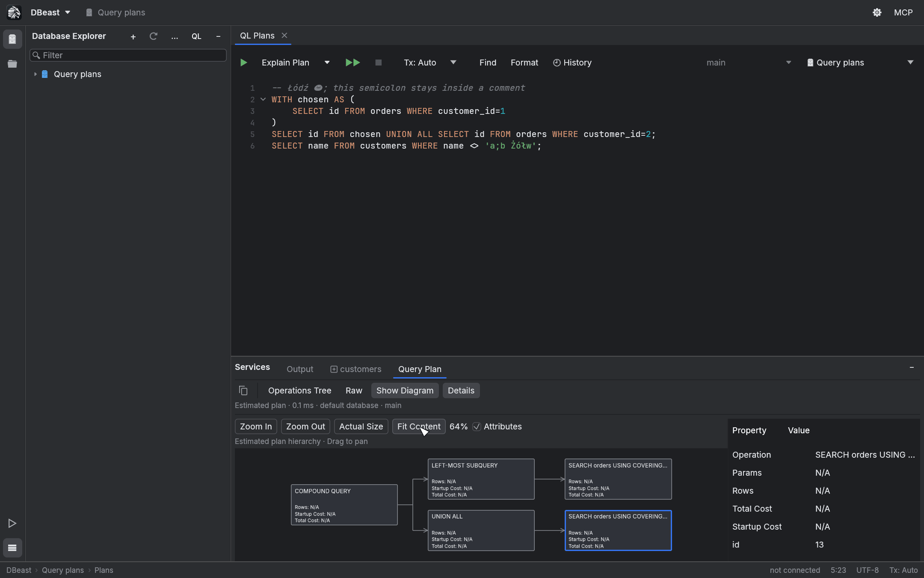Image resolution: width=924 pixels, height=578 pixels.
Task: Switch to the customers result tab
Action: tap(356, 369)
